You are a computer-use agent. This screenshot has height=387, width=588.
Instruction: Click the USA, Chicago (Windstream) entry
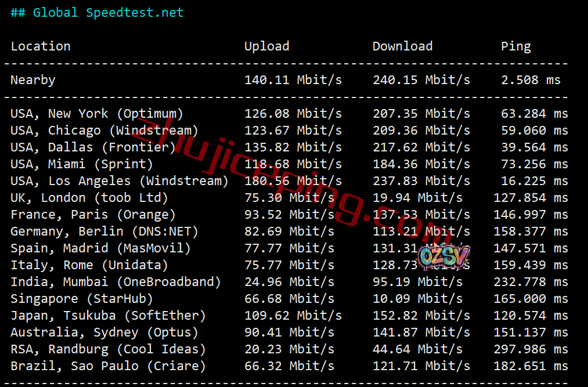click(x=104, y=131)
